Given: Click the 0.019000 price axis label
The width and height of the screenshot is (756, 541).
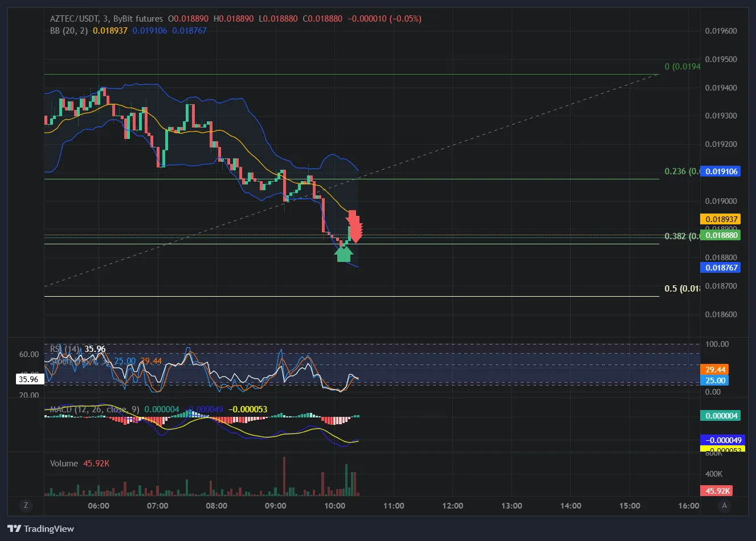Looking at the screenshot, I should click(x=721, y=201).
